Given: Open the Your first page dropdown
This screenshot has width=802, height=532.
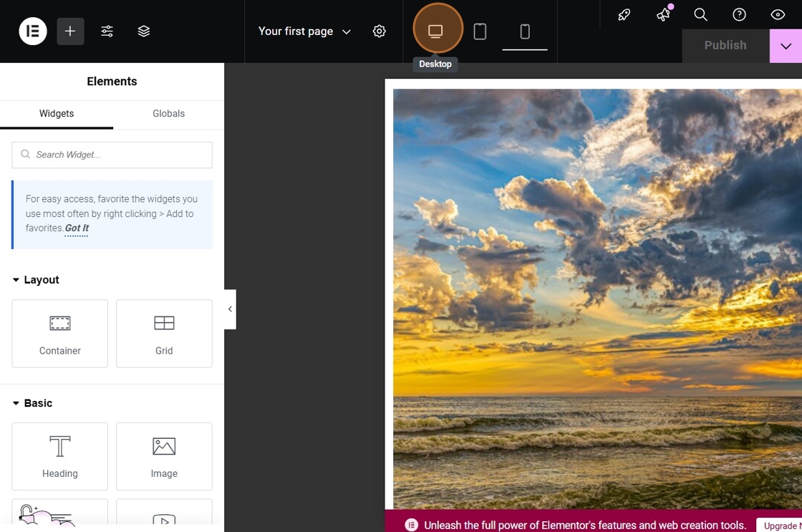Looking at the screenshot, I should tap(305, 32).
